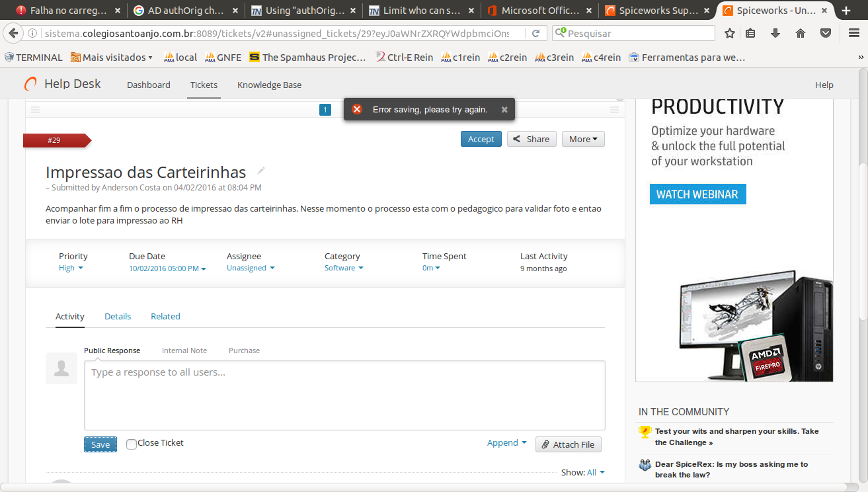Open the Priority High dropdown
868x492 pixels.
pos(70,268)
